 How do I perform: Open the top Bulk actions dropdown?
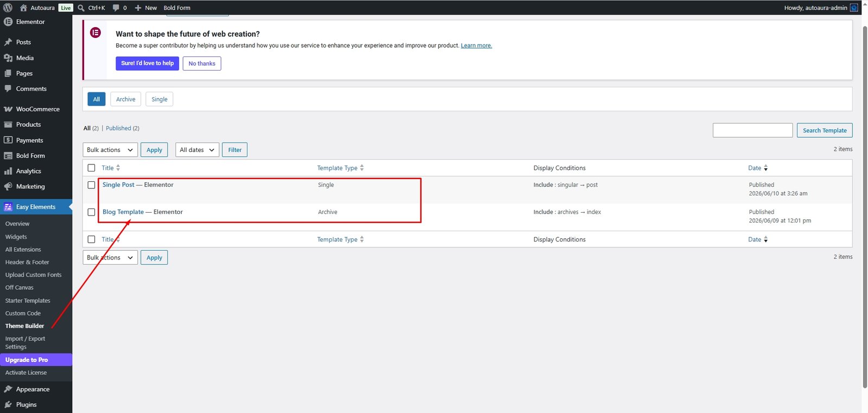click(x=110, y=150)
